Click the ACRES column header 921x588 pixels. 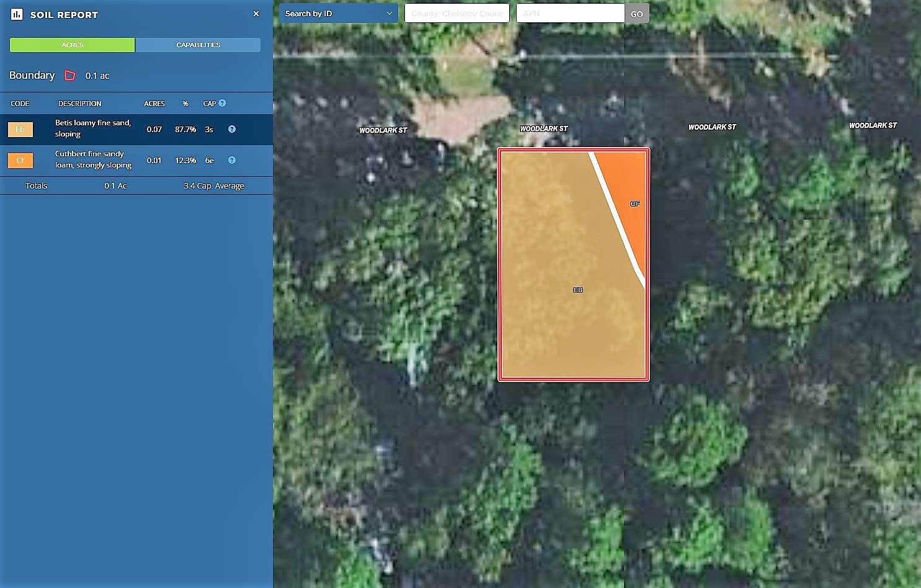154,104
